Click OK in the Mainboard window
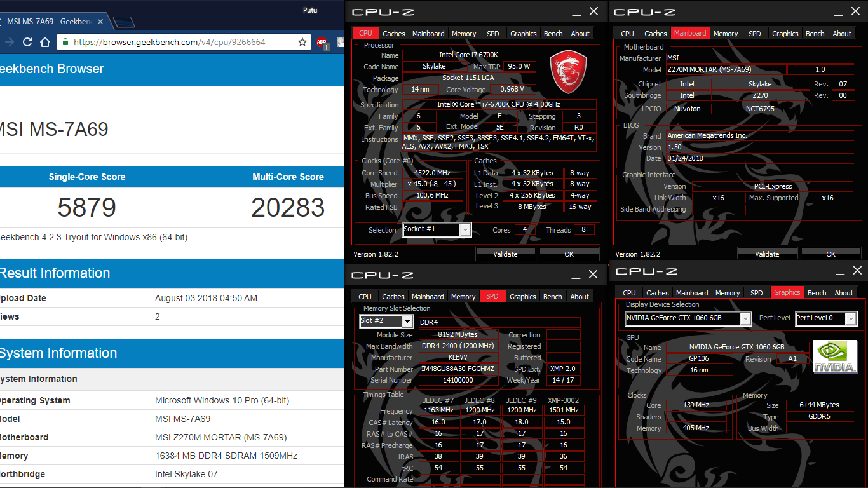Screen dimensions: 868x488 [831, 254]
